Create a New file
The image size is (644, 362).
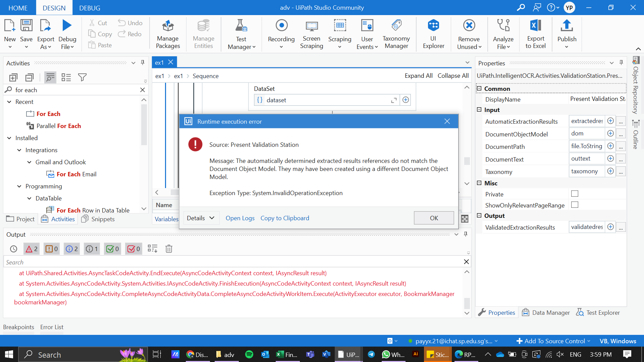tap(10, 34)
